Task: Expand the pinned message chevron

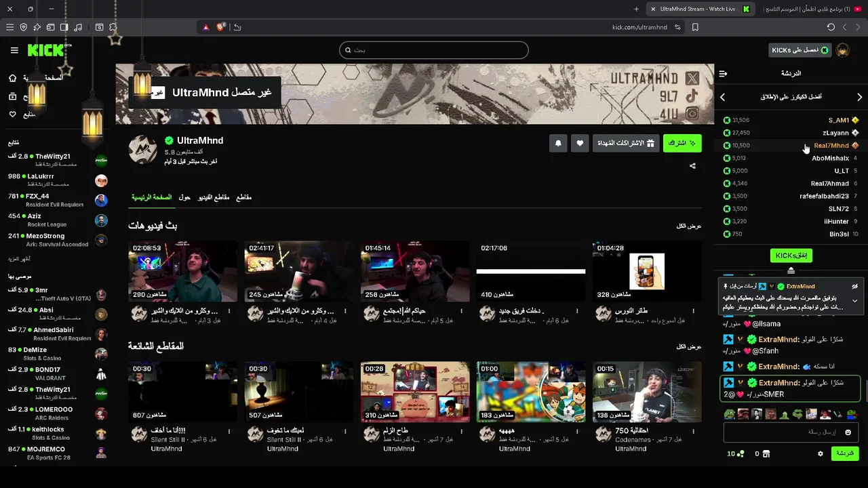Action: [854, 300]
